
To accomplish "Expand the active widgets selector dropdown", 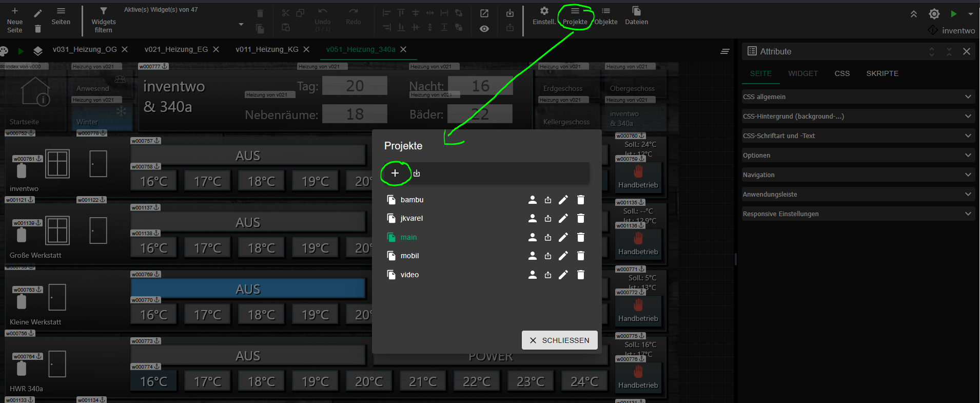I will click(241, 24).
